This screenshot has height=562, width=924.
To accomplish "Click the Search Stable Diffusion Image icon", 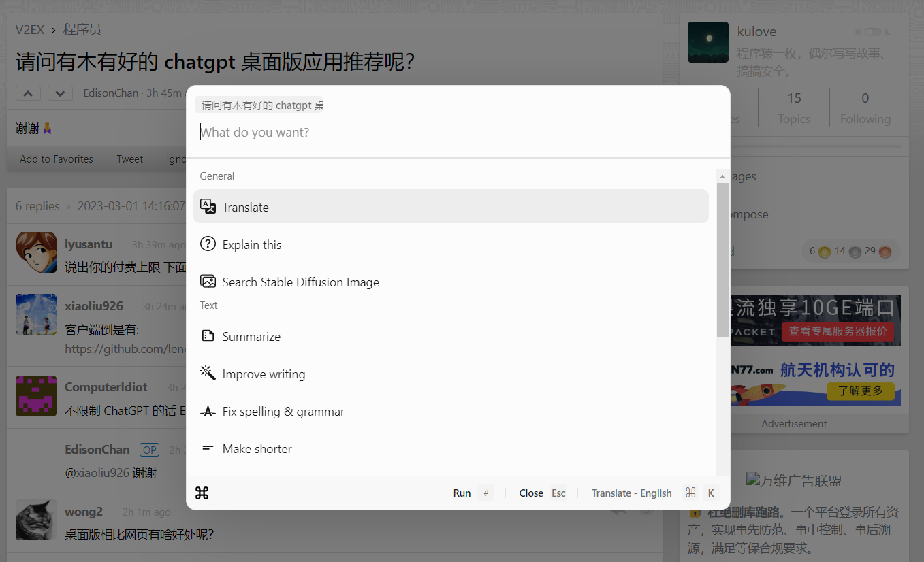I will click(x=208, y=282).
